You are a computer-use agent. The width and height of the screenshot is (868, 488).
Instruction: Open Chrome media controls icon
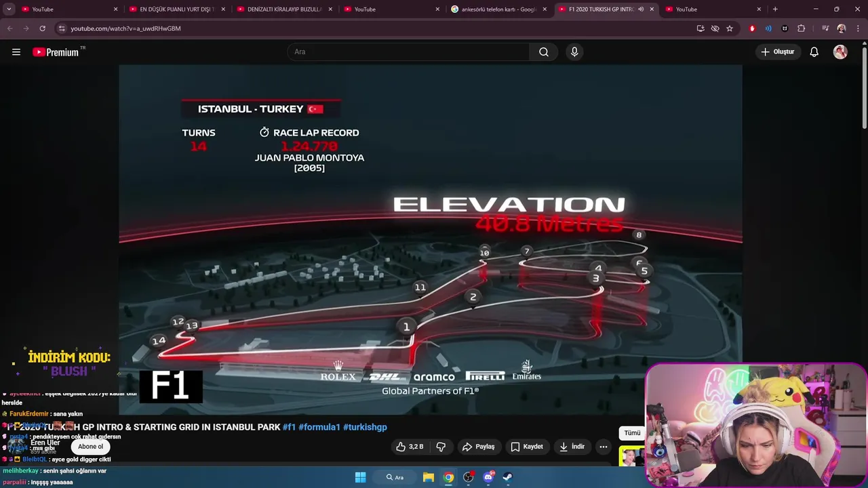pyautogui.click(x=825, y=28)
